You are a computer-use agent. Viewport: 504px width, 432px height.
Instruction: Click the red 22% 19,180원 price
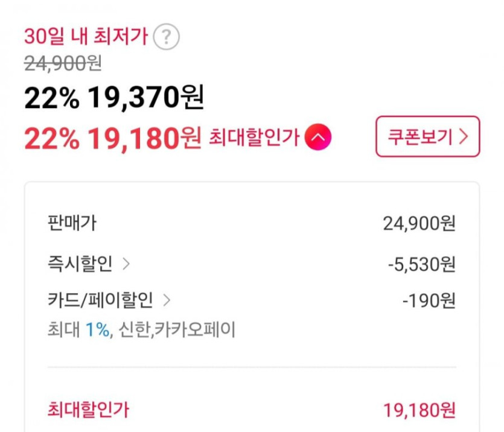[x=112, y=139]
